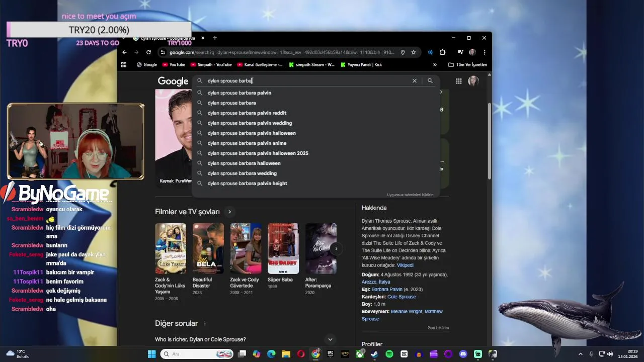Bookmark this page with the star icon
The image size is (644, 362).
pyautogui.click(x=414, y=52)
